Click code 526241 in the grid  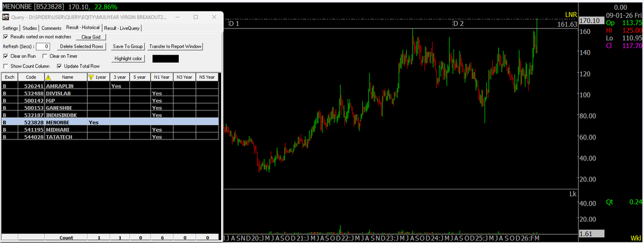tap(34, 86)
